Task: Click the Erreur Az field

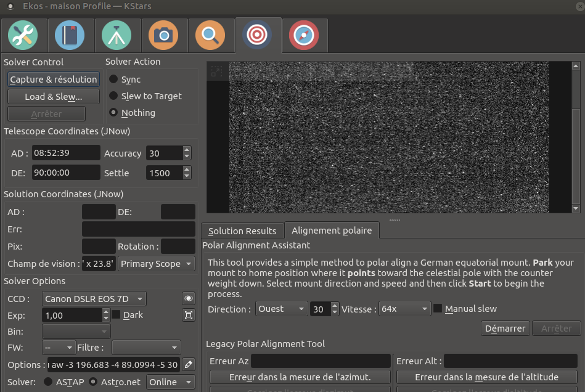Action: (321, 361)
